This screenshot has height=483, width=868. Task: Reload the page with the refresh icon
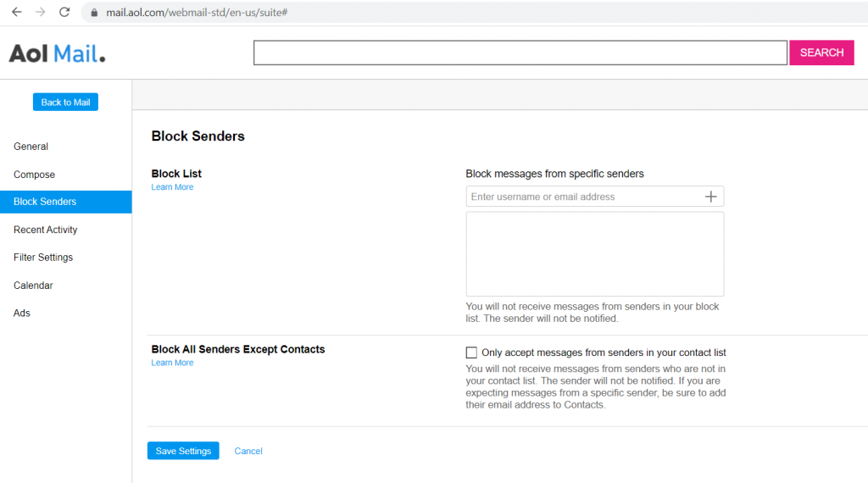tap(64, 13)
